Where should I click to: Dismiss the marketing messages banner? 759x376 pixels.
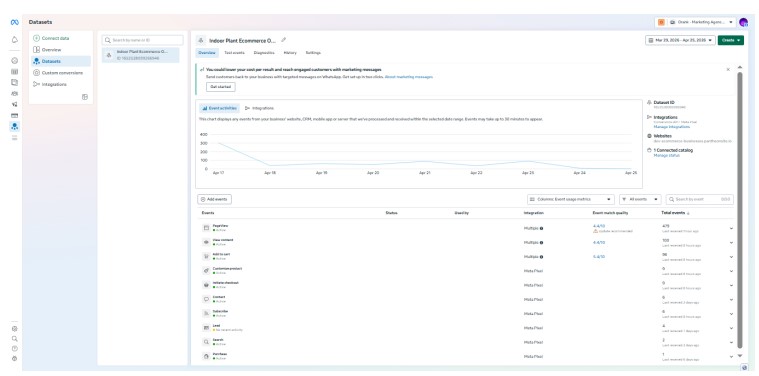[728, 70]
